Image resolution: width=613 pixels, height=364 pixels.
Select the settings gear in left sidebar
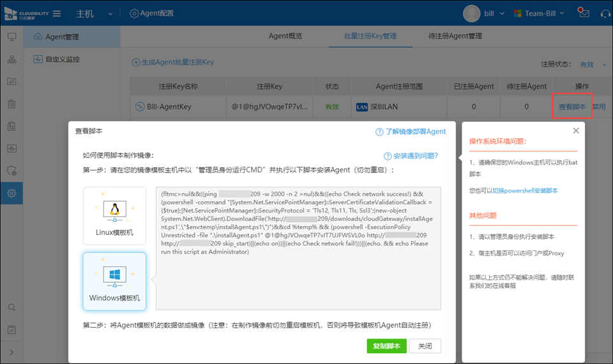click(x=11, y=193)
